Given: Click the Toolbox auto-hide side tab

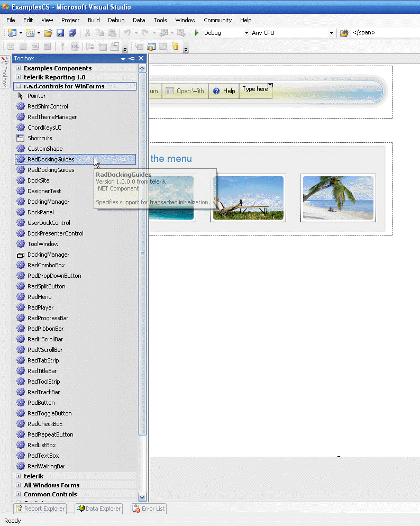Looking at the screenshot, I should tap(5, 72).
